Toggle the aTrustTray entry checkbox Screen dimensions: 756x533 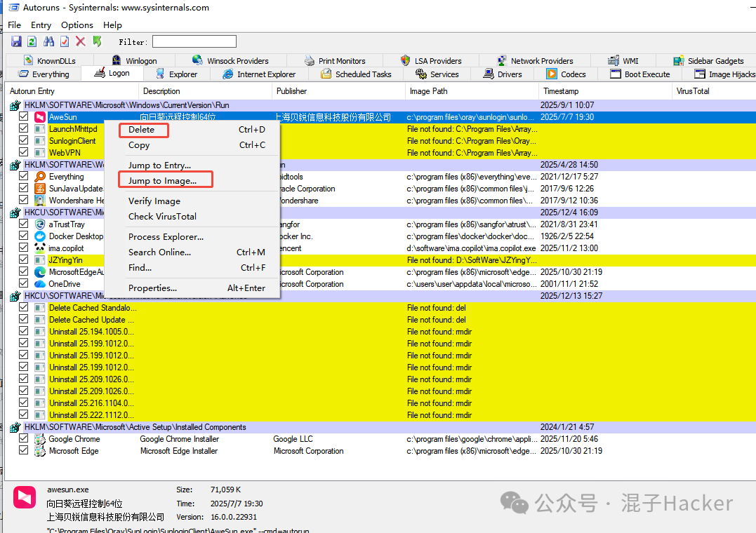24,224
